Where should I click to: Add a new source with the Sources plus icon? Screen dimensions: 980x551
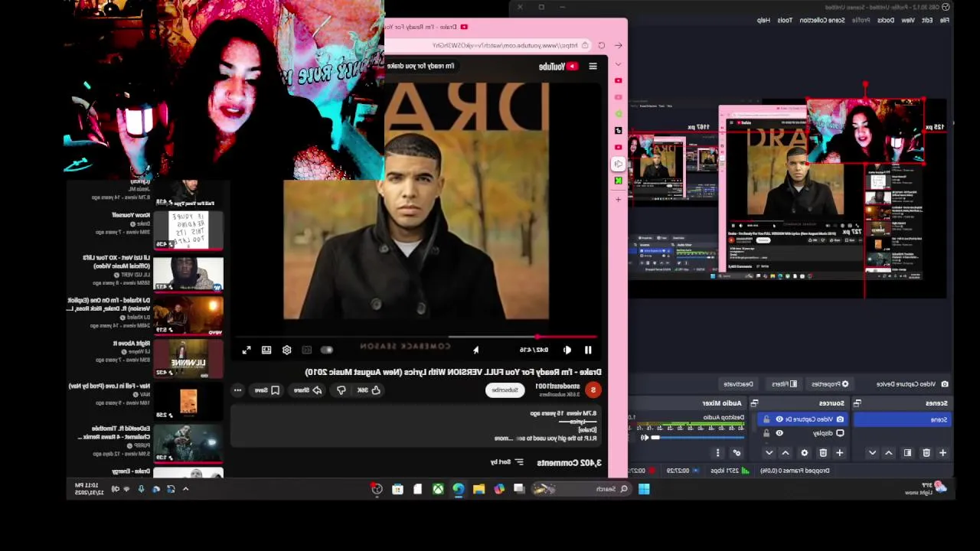839,452
